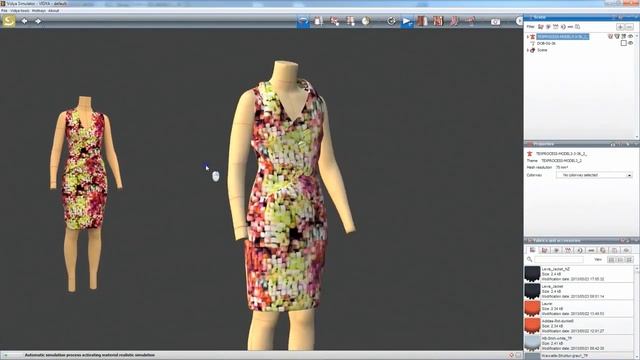Click second status icon on TEXPROCESS-MODEL row
Viewport: 640px width, 360px height.
click(617, 36)
